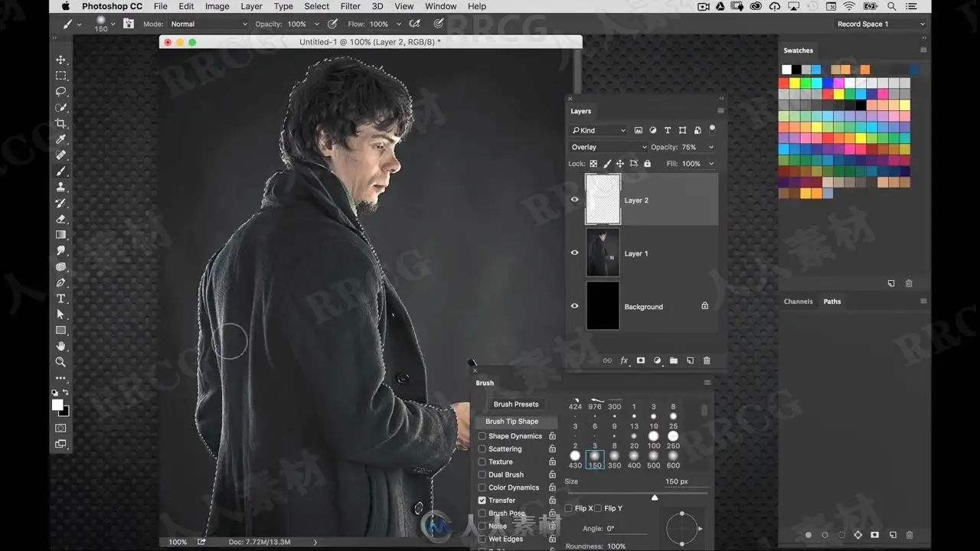The height and width of the screenshot is (551, 980).
Task: Switch to the Channels tab
Action: point(798,302)
